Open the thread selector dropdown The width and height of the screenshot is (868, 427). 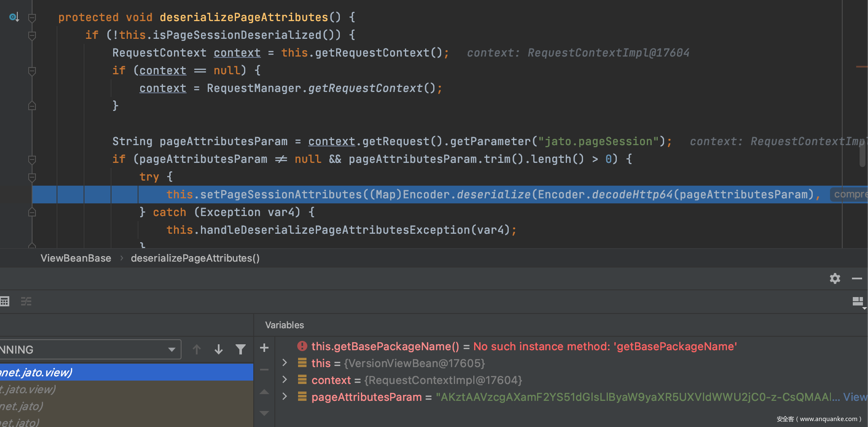(171, 349)
